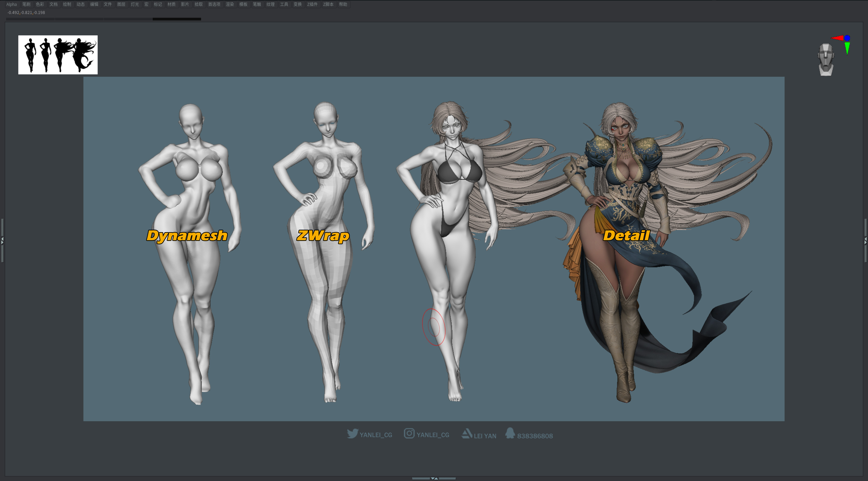Image resolution: width=868 pixels, height=481 pixels.
Task: Open the Alpha menu
Action: tap(12, 4)
